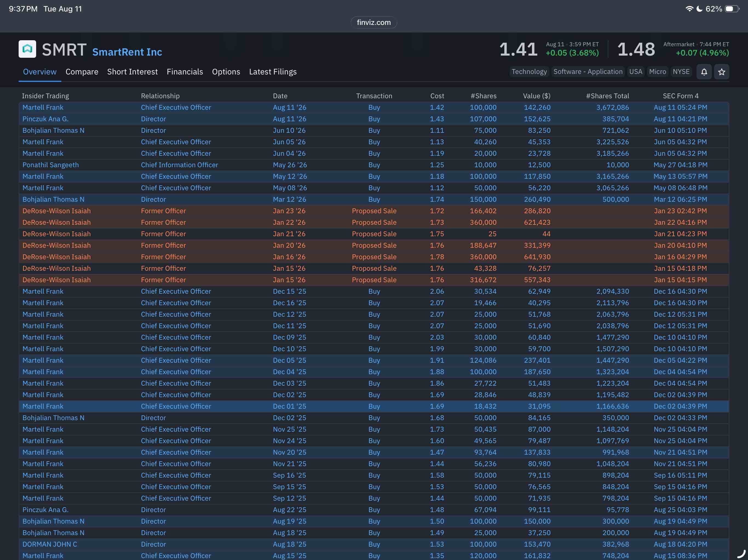Tap the Wi-Fi status icon
This screenshot has height=560, width=748.
coord(689,9)
